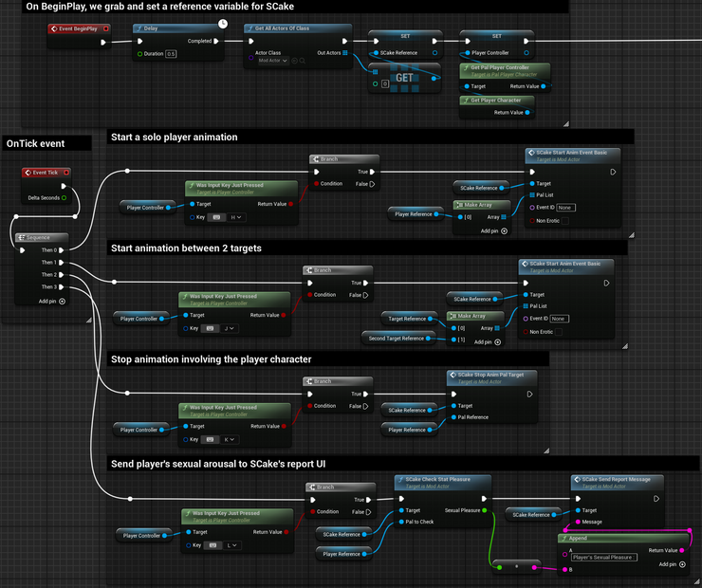Click the clock icon on Delay node
Viewport: 702px width, 588px height.
pos(222,21)
